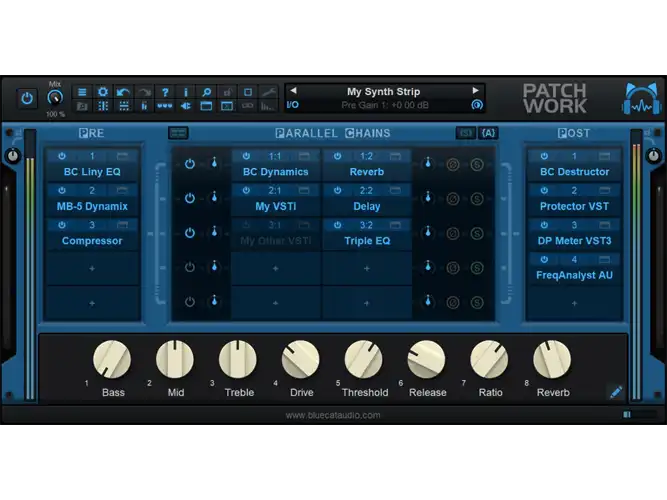Open FreqAnalyst AU slot menu
Viewport: 667px width, 500px height.
(574, 275)
